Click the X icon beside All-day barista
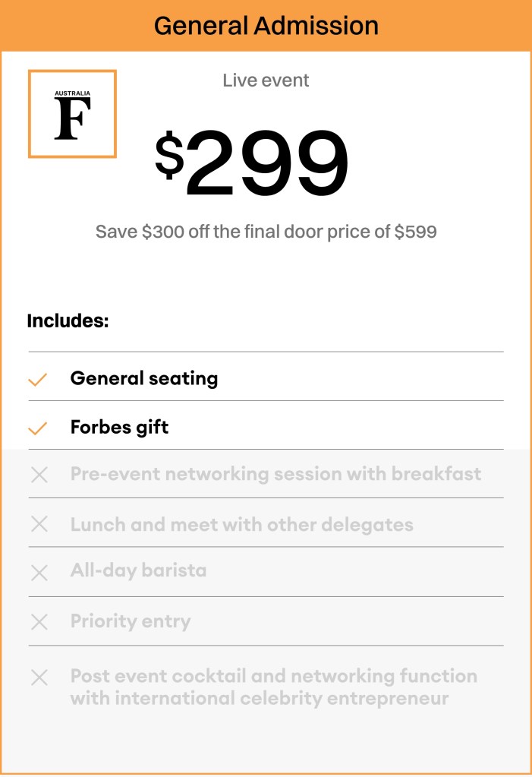The width and height of the screenshot is (532, 777). click(39, 573)
